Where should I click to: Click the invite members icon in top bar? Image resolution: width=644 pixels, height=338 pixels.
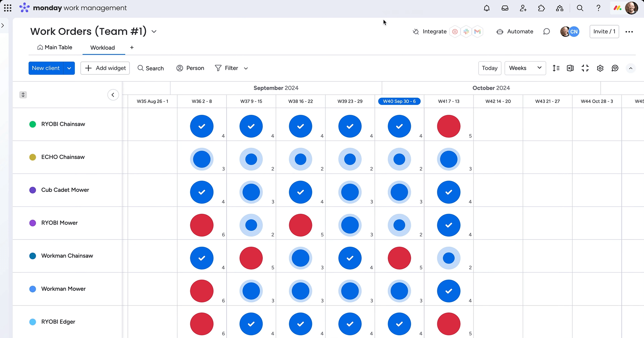click(523, 8)
